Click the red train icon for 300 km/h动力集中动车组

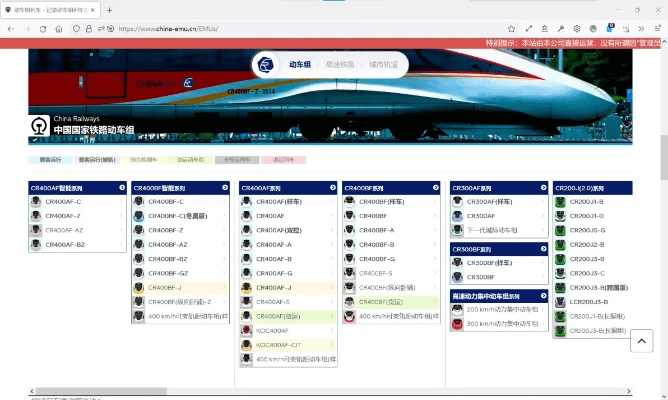click(457, 323)
